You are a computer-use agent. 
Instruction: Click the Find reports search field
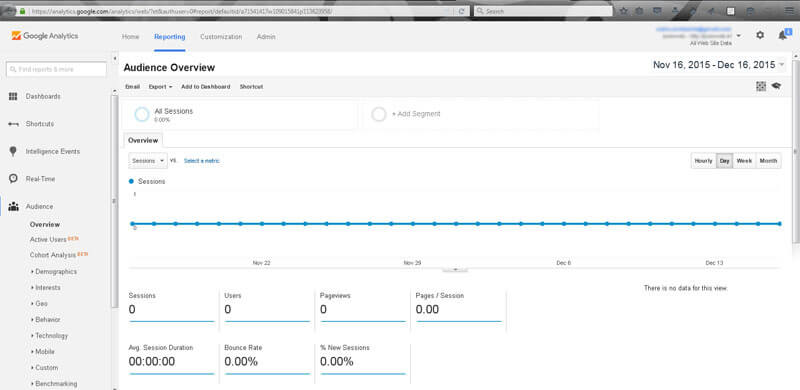[56, 69]
